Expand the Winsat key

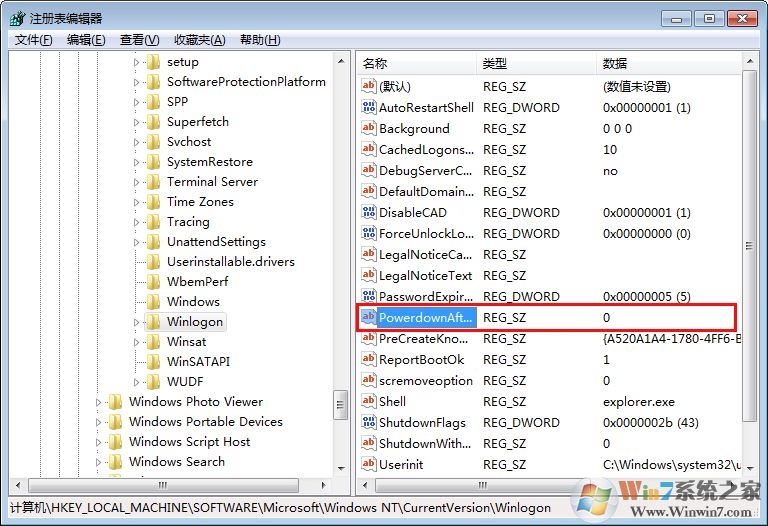coord(137,342)
